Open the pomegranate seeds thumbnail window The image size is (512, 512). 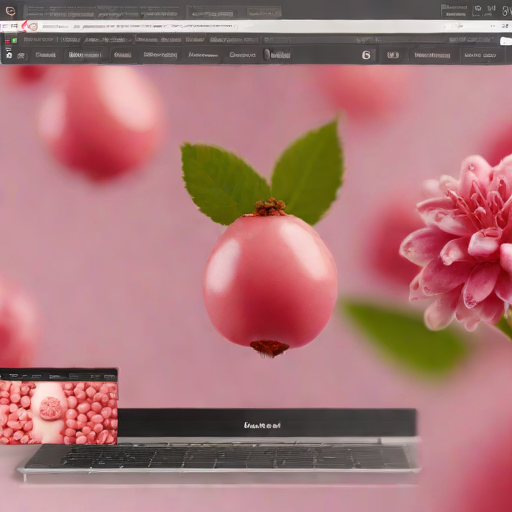(x=58, y=407)
